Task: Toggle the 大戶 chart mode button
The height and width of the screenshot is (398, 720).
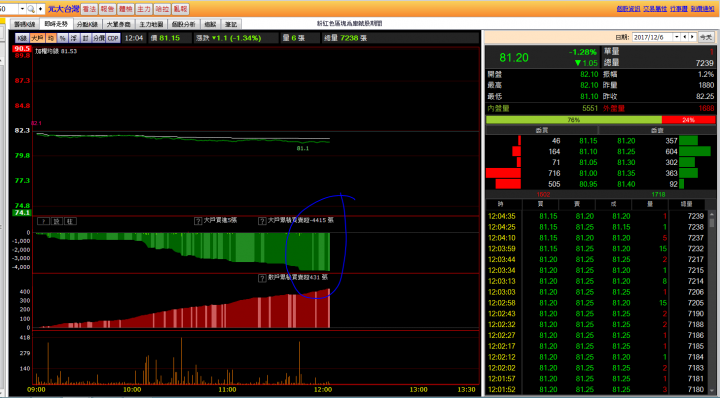Action: point(38,38)
